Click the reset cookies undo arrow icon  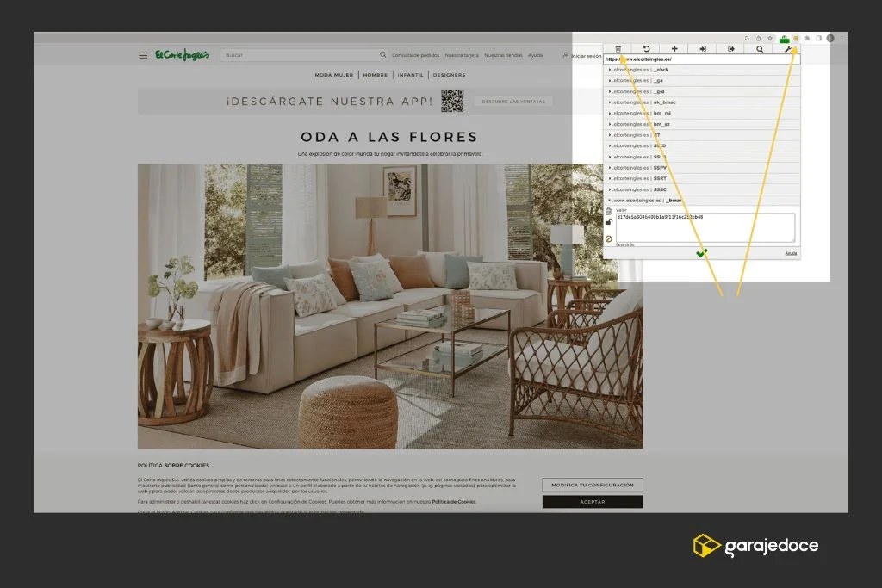pos(646,49)
